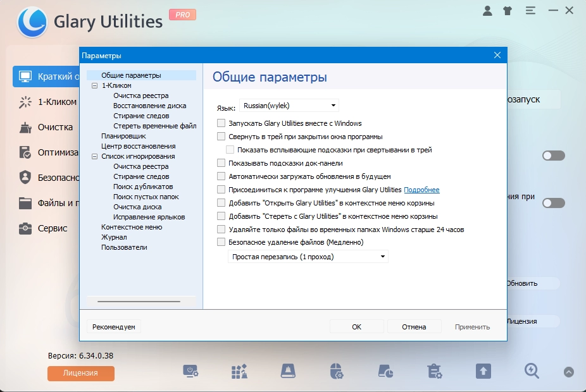Select Поиск дубликатов in ignore list
586x392 pixels.
point(143,187)
